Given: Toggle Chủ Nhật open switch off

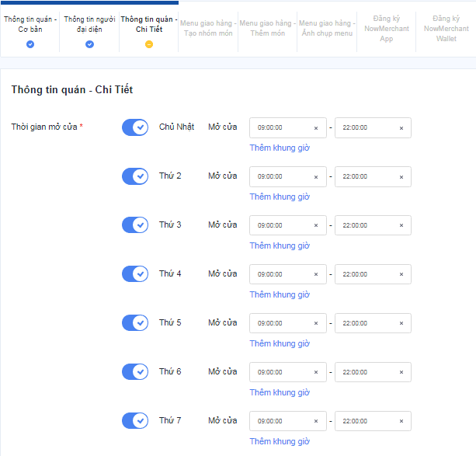Looking at the screenshot, I should pos(135,127).
